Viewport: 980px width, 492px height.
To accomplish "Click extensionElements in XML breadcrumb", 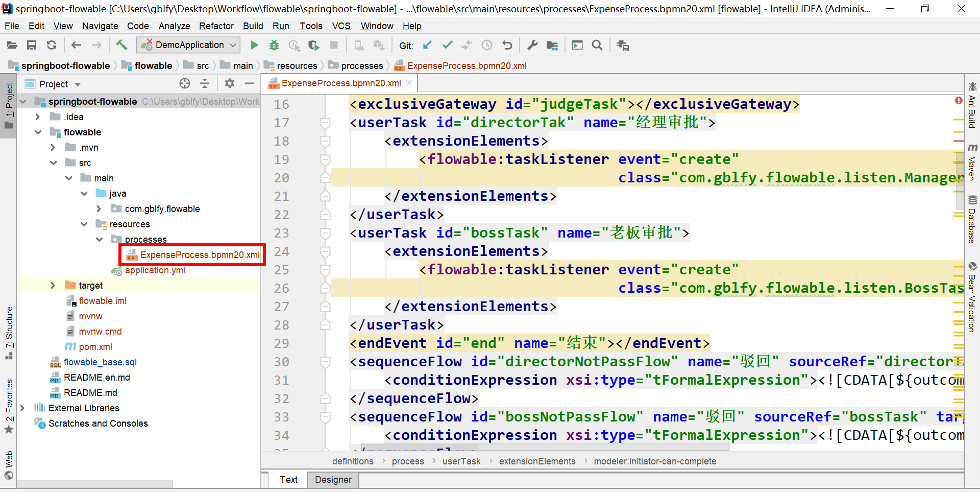I will click(537, 461).
